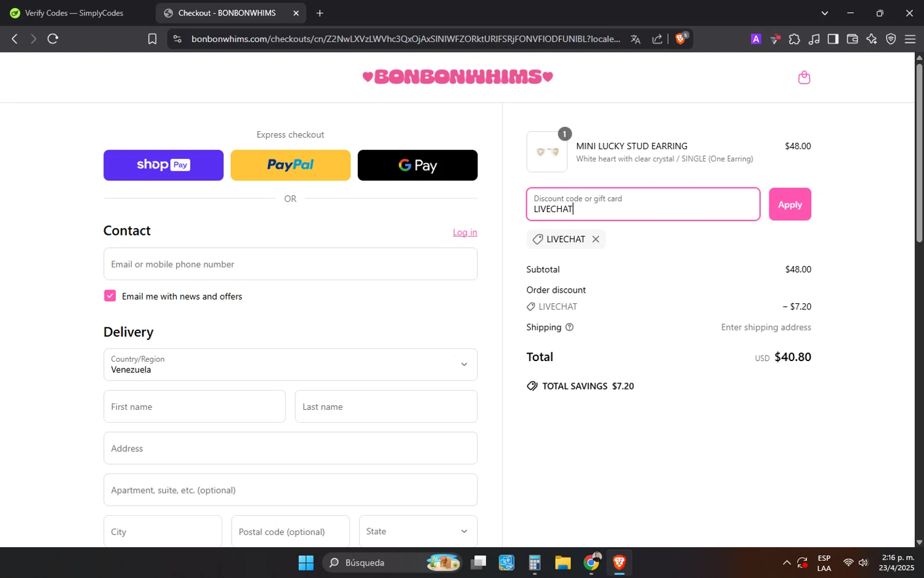924x578 pixels.
Task: Open the Brave VPN icon
Action: point(891,39)
